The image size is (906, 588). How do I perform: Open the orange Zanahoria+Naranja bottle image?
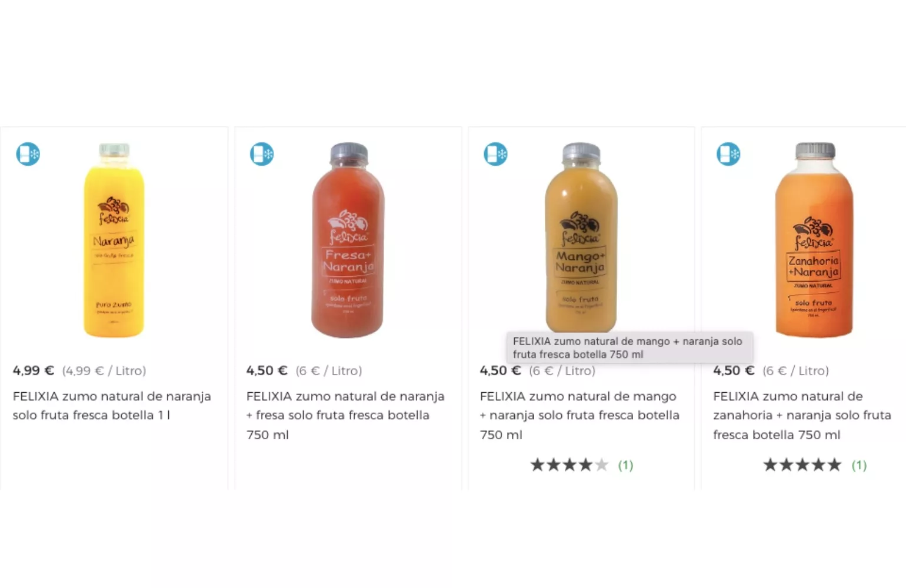pyautogui.click(x=814, y=240)
